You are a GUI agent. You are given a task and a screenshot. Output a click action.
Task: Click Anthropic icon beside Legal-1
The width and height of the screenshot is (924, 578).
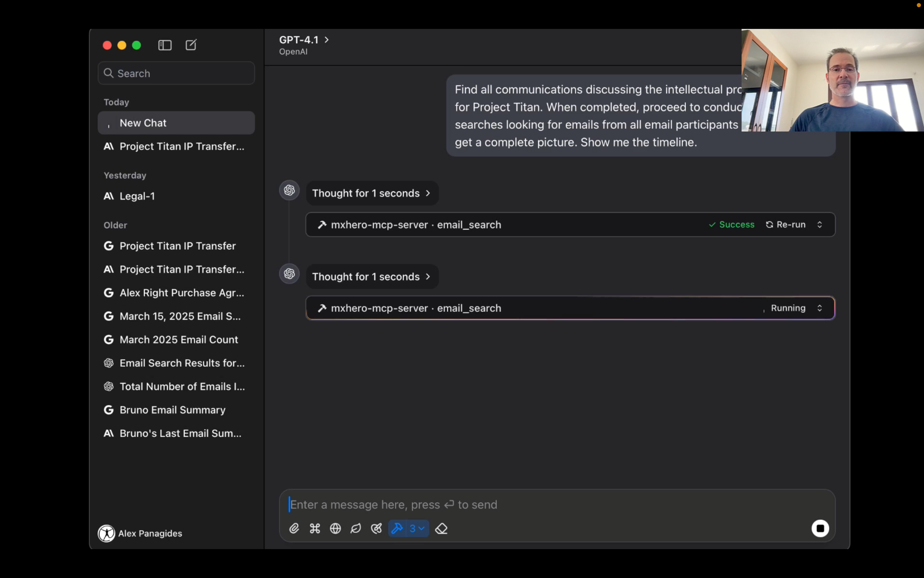point(108,196)
